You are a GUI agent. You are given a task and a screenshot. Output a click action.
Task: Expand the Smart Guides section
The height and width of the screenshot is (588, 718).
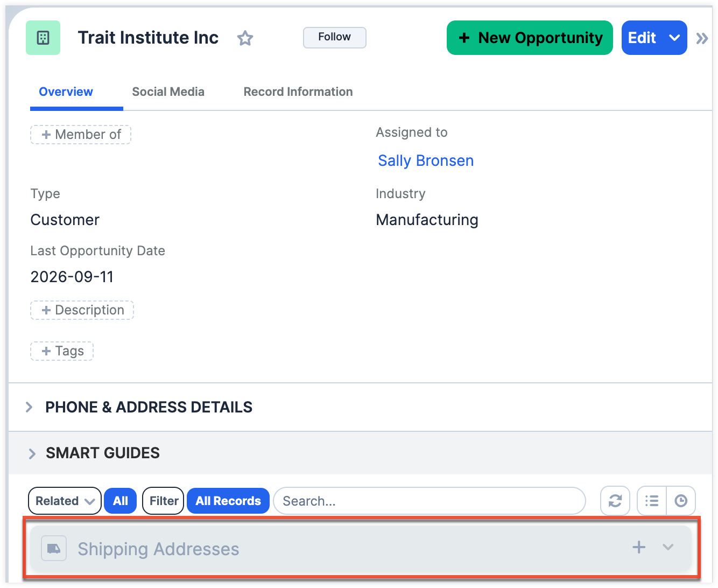pyautogui.click(x=32, y=453)
